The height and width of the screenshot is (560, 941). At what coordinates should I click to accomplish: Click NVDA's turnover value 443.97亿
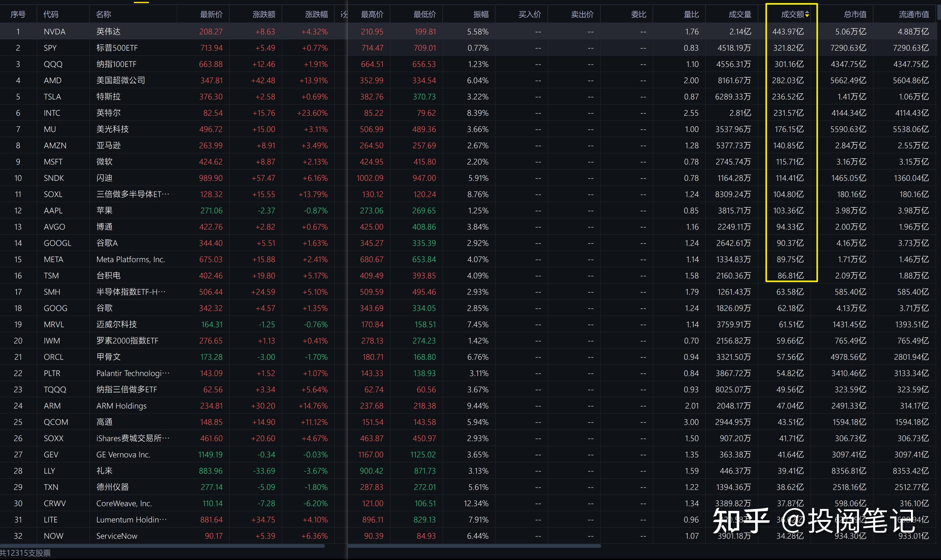[788, 32]
